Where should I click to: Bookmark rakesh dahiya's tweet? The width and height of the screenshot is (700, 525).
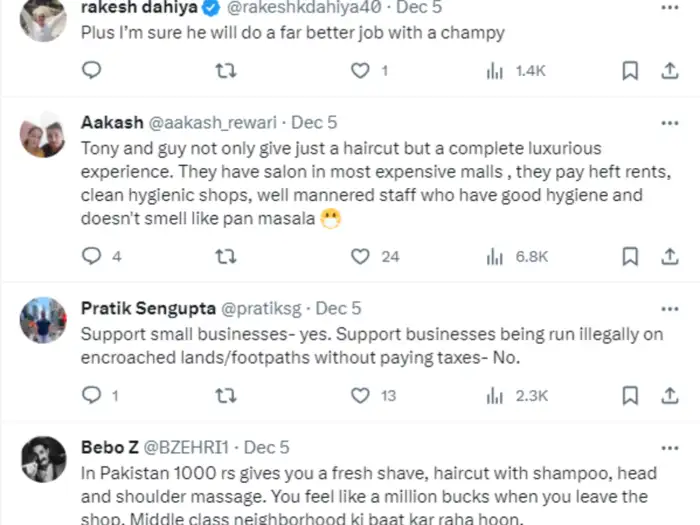click(x=630, y=71)
